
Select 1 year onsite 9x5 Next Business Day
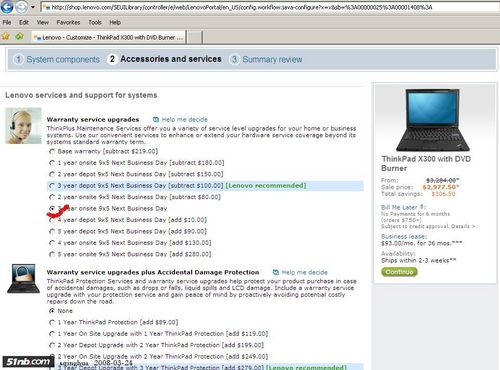[x=52, y=163]
